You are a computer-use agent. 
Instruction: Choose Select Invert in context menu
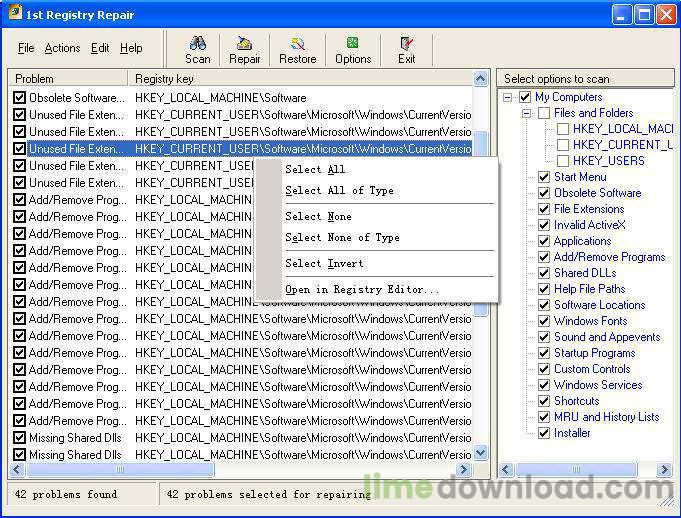coord(324,264)
